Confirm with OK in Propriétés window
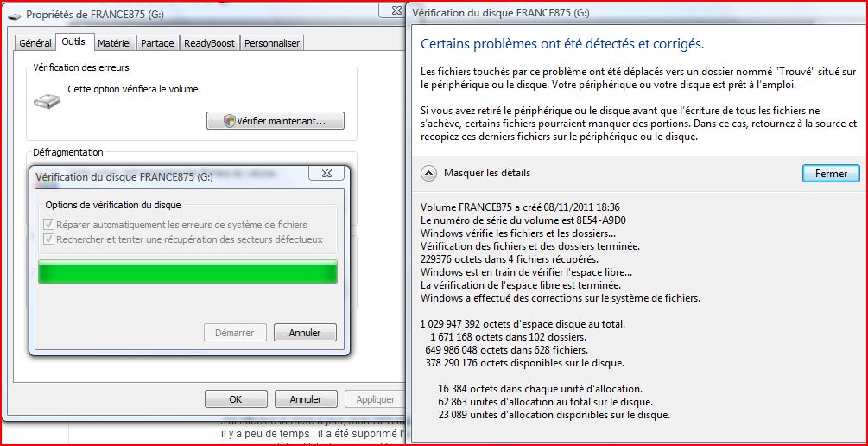This screenshot has height=446, width=868. coord(236,399)
